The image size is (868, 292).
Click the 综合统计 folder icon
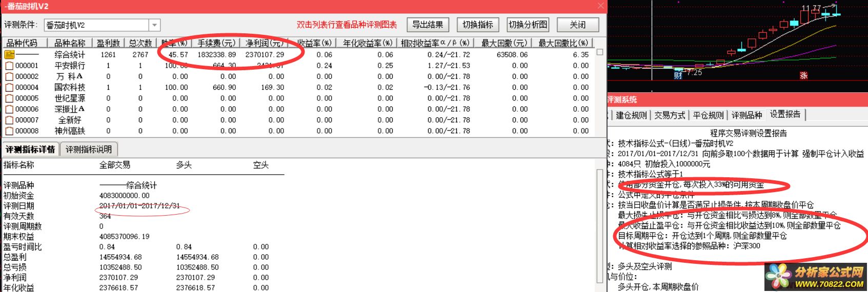[9, 54]
